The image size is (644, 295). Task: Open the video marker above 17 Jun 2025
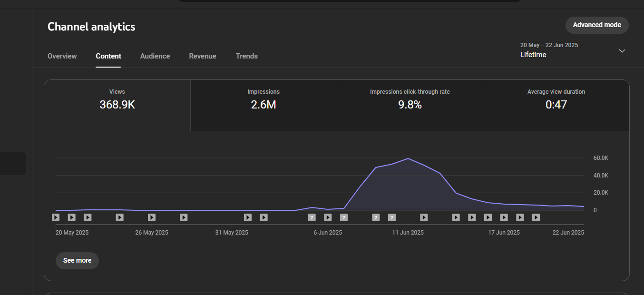pos(504,217)
